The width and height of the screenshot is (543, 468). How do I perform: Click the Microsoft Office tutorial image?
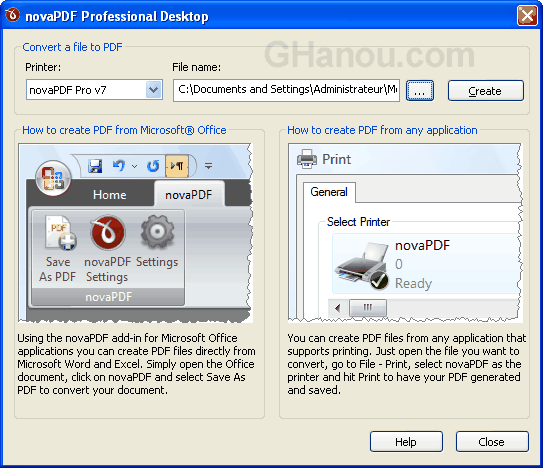coord(135,233)
